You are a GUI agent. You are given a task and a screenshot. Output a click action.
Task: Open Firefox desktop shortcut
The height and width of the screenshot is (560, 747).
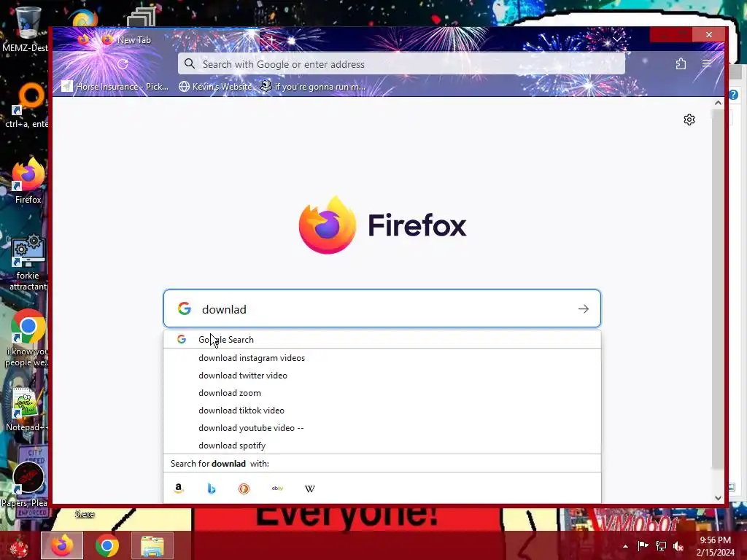[x=28, y=181]
